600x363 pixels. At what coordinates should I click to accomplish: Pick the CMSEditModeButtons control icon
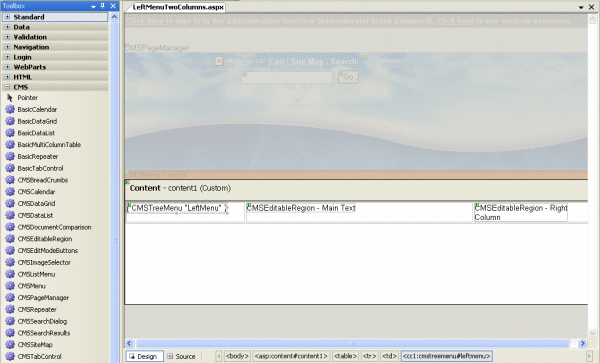point(10,251)
